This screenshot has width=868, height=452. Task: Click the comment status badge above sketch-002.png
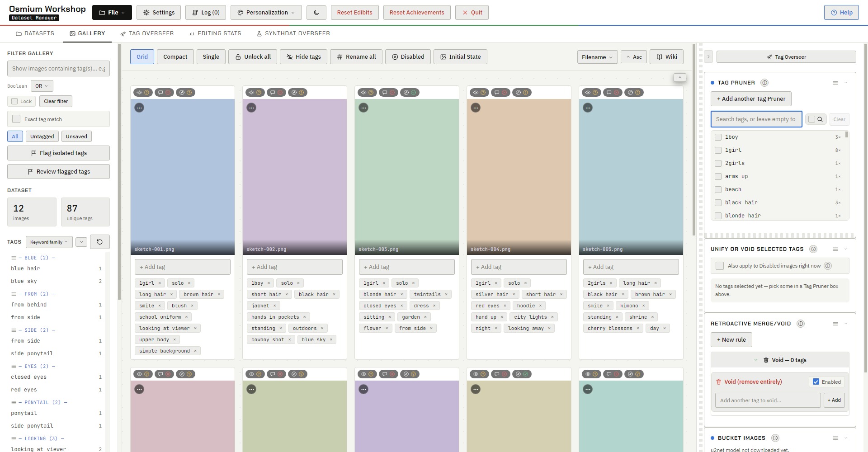(x=276, y=93)
